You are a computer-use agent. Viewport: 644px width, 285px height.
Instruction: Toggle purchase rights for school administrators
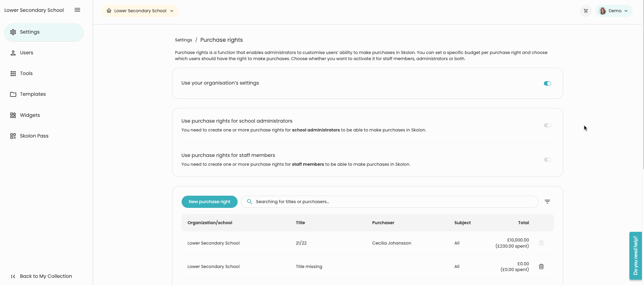547,125
